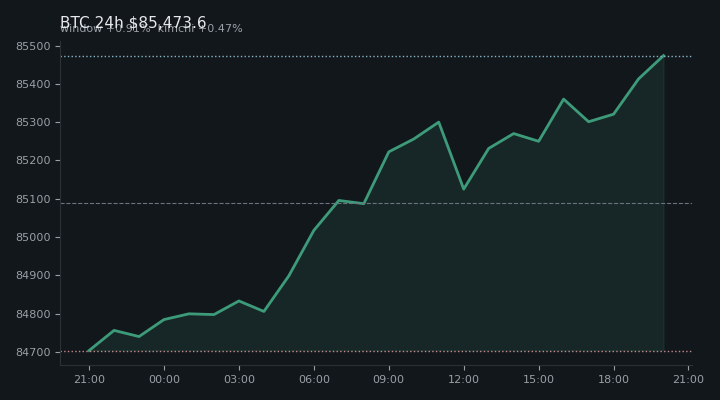Click the 85000 y-axis label
720x400 pixels.
pyautogui.click(x=33, y=237)
